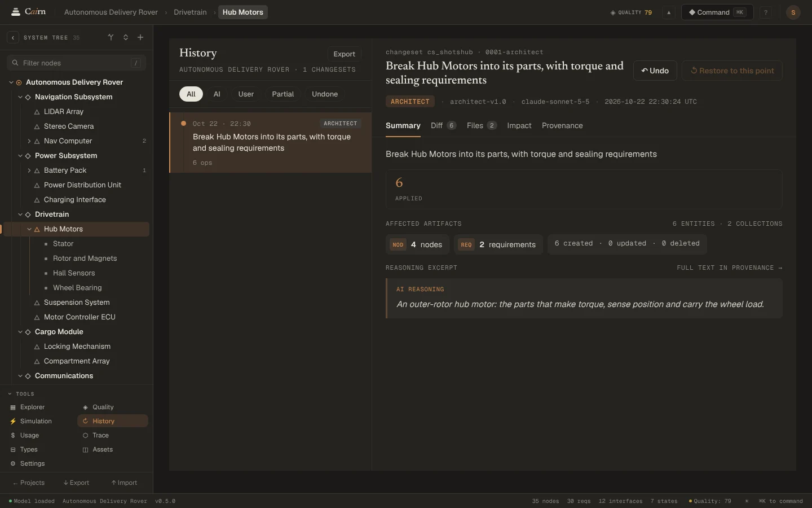This screenshot has height=508, width=812.
Task: Select the Oct 22 changeset entry
Action: tap(271, 143)
